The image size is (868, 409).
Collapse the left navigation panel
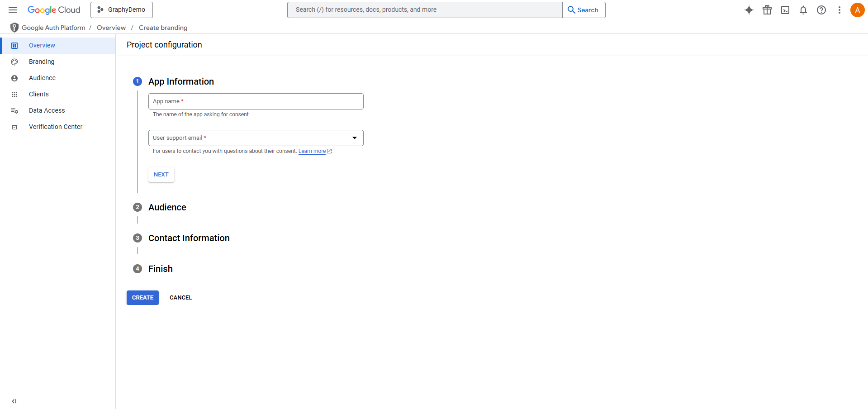[x=14, y=401]
